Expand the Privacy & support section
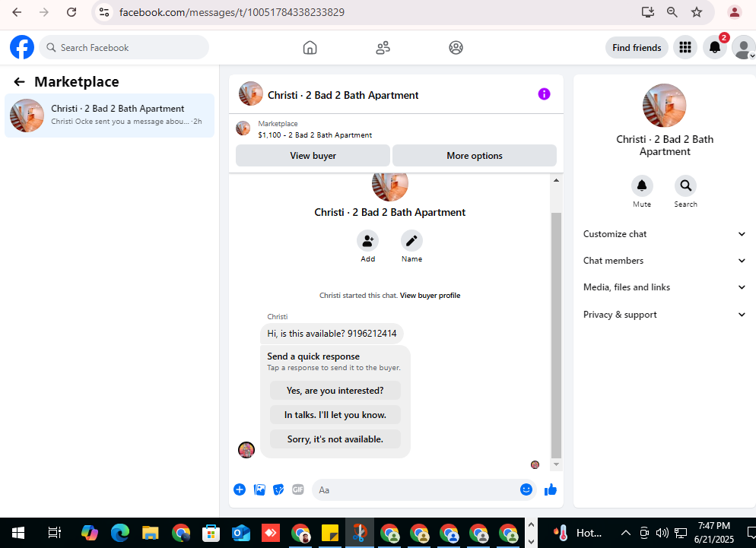Screen dimensions: 756x548 (x=665, y=314)
